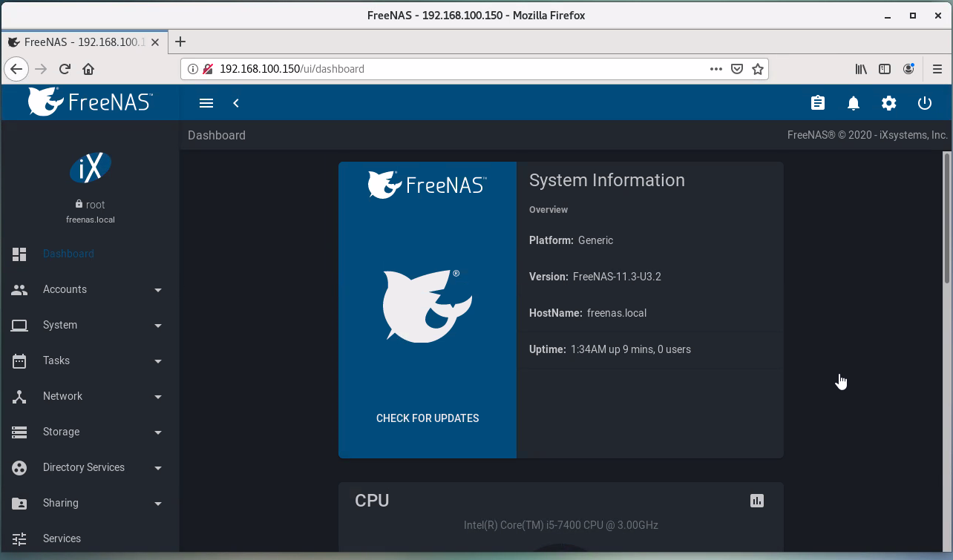Open the Accounts menu item
Image resolution: width=953 pixels, height=560 pixels.
coord(90,289)
